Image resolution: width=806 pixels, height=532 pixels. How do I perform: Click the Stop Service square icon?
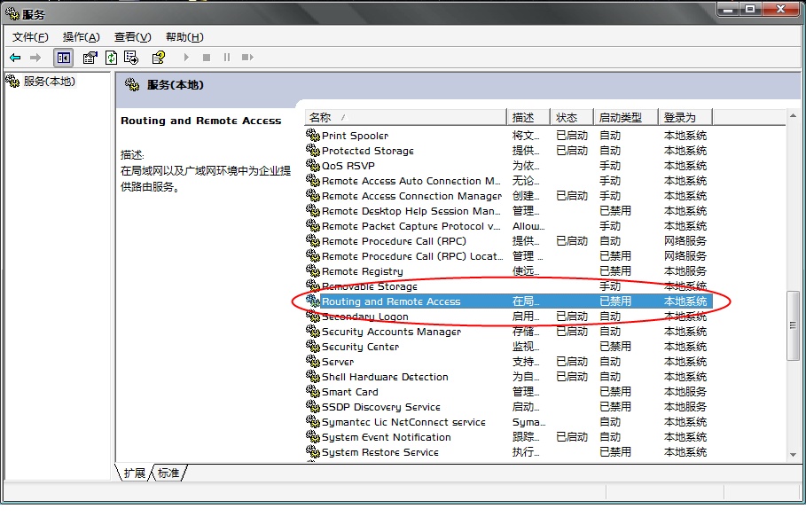click(207, 58)
